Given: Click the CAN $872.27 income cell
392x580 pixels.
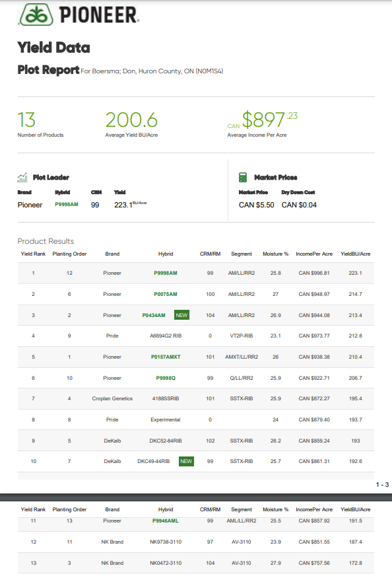Looking at the screenshot, I should click(x=314, y=398).
